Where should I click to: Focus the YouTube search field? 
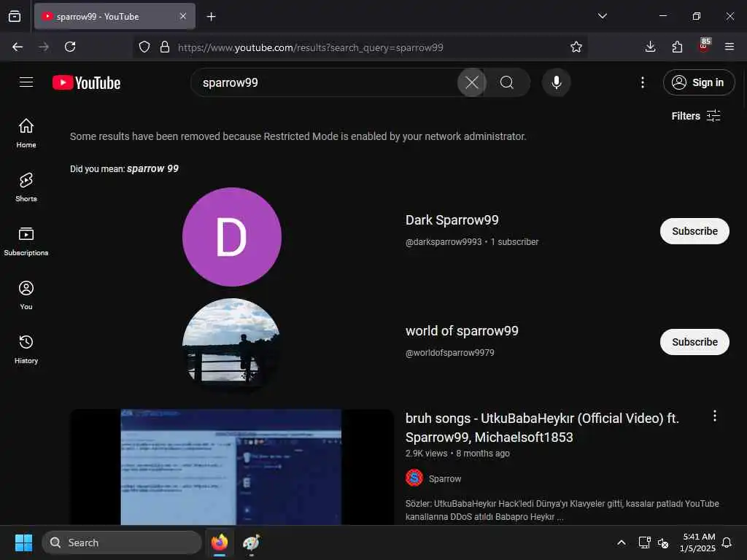point(324,82)
